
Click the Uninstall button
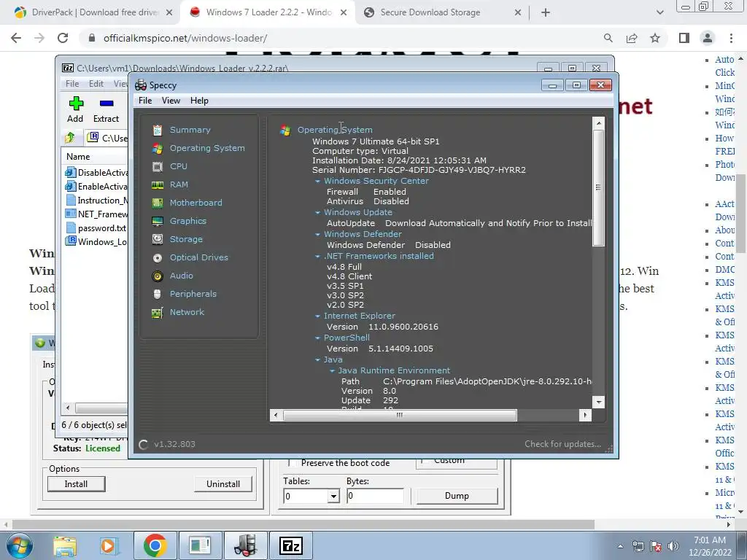pos(223,484)
